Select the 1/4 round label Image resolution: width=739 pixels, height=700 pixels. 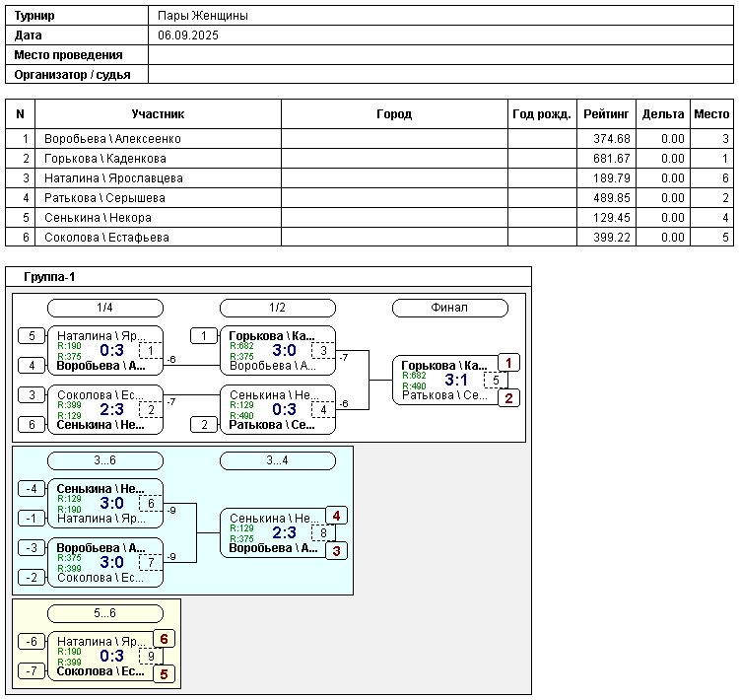[104, 308]
